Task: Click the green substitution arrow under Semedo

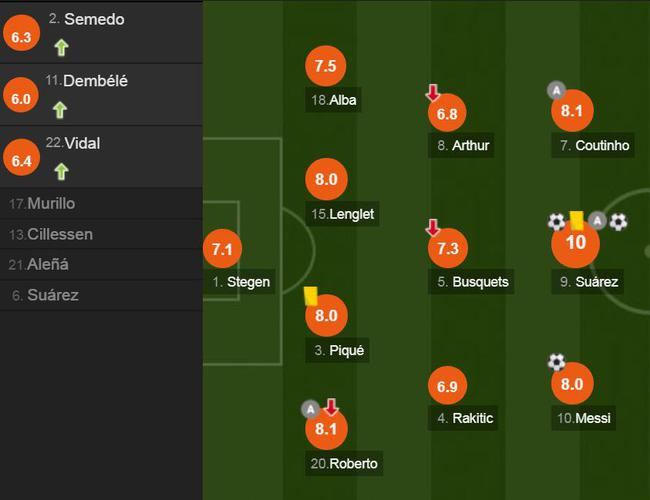Action: coord(61,46)
